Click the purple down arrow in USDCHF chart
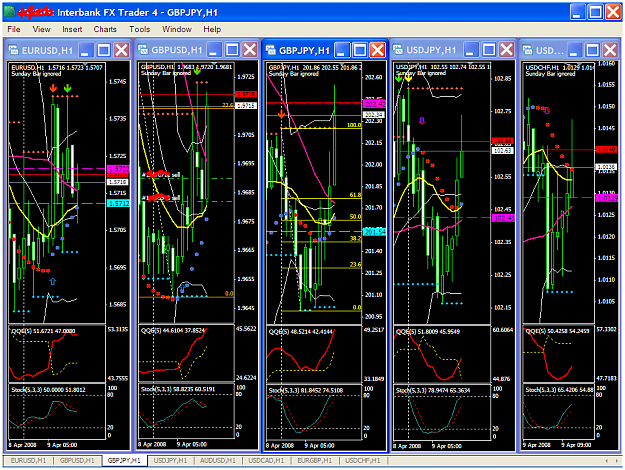 tap(547, 110)
